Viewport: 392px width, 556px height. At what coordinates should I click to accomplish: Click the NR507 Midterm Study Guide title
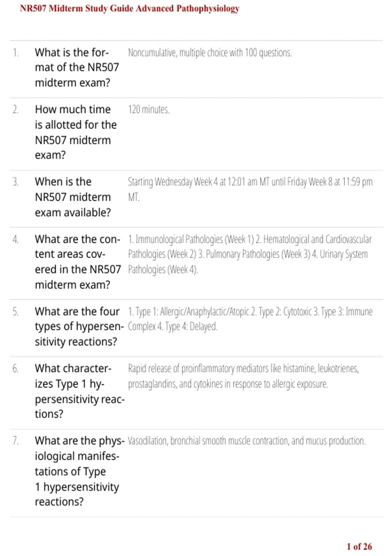coord(130,9)
